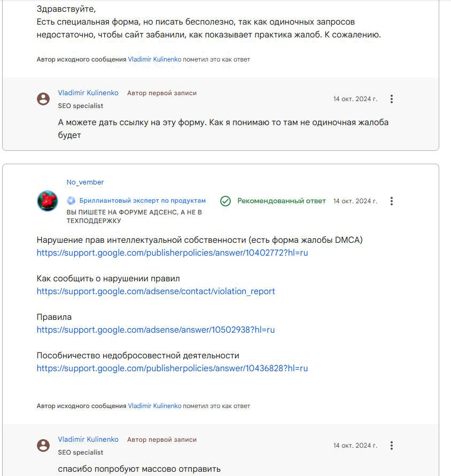Click the avatar beside the "А можете дать ссылку" reply

[43, 99]
